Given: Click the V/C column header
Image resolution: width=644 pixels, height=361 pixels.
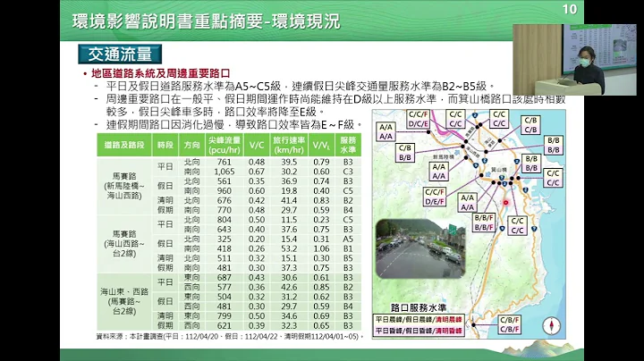Looking at the screenshot, I should click(x=257, y=145).
